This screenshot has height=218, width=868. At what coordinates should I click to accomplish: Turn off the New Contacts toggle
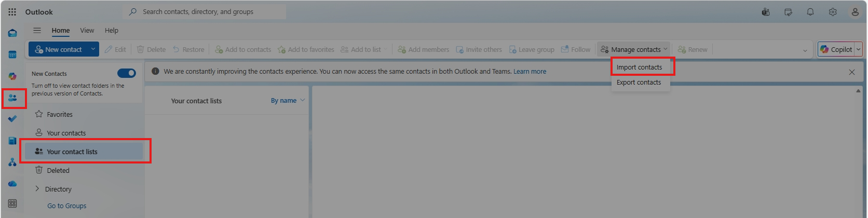(x=127, y=73)
